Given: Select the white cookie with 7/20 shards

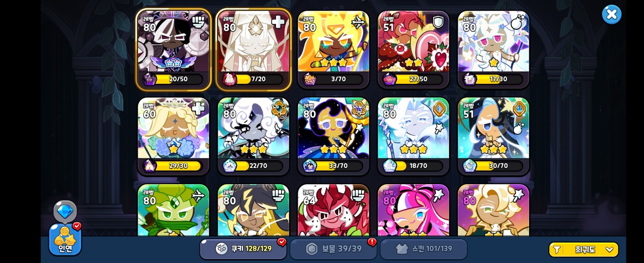Looking at the screenshot, I should coord(253,49).
